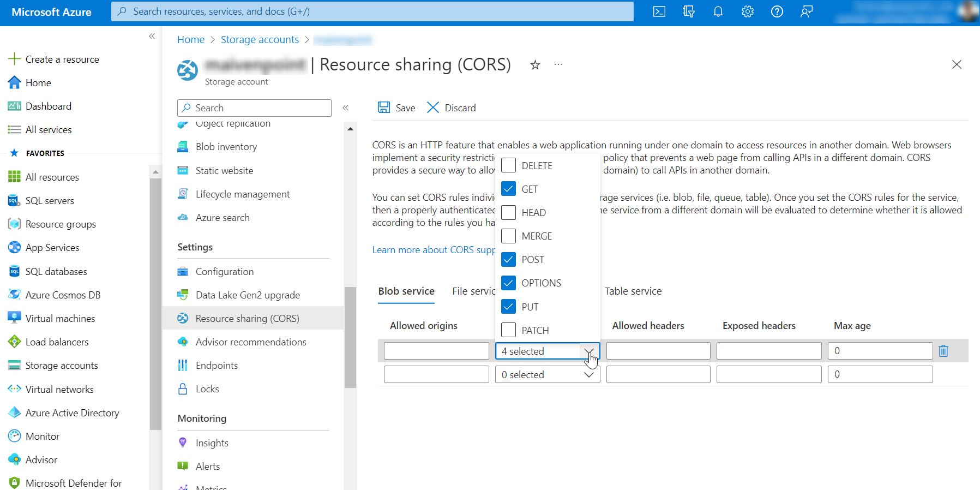Click the Create a resource plus icon

coord(14,59)
